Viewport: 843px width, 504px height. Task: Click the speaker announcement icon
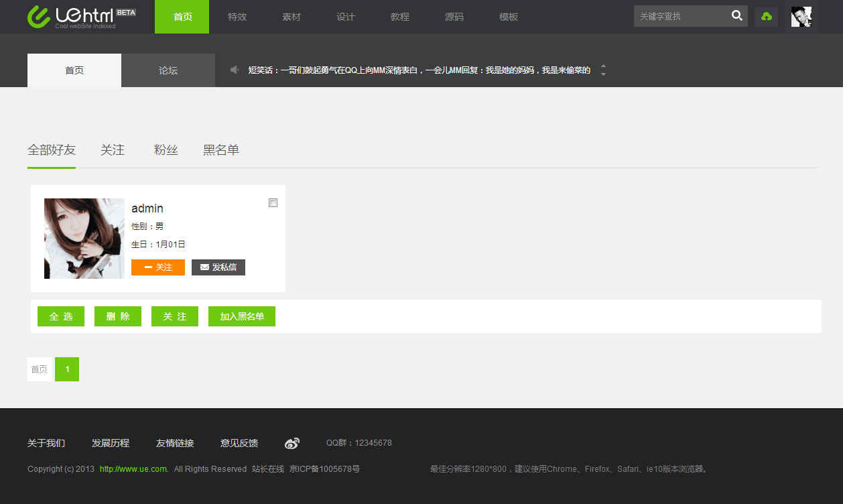click(235, 70)
